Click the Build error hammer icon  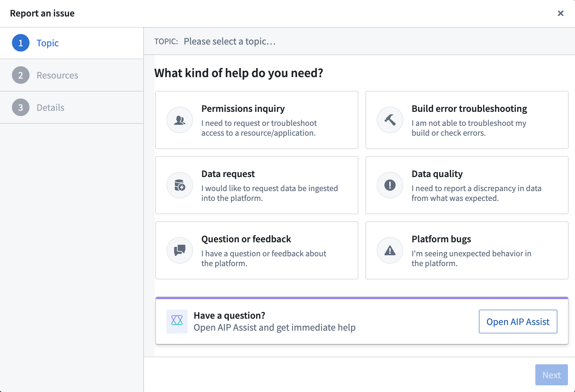coord(390,120)
